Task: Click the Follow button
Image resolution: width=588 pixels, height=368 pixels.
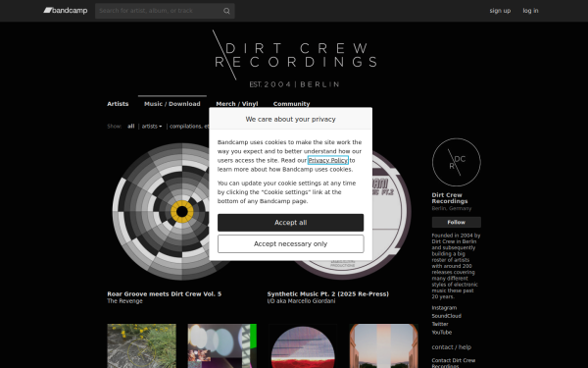Action: [456, 223]
